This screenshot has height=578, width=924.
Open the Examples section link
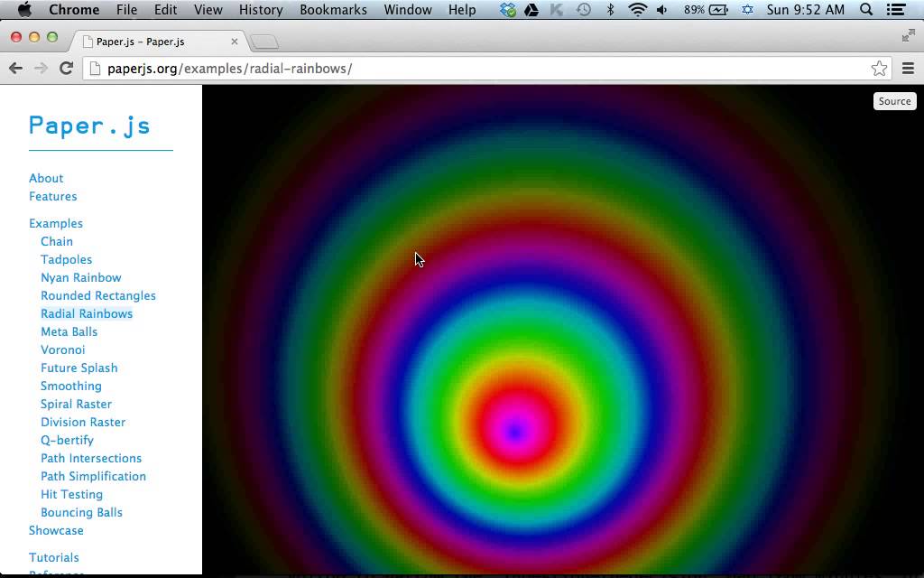click(56, 224)
